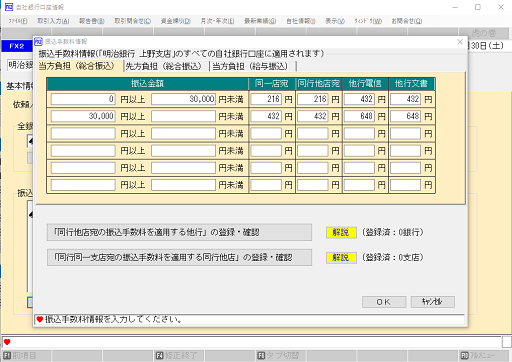Click the second-row 他行文書 fee field 648

point(406,116)
